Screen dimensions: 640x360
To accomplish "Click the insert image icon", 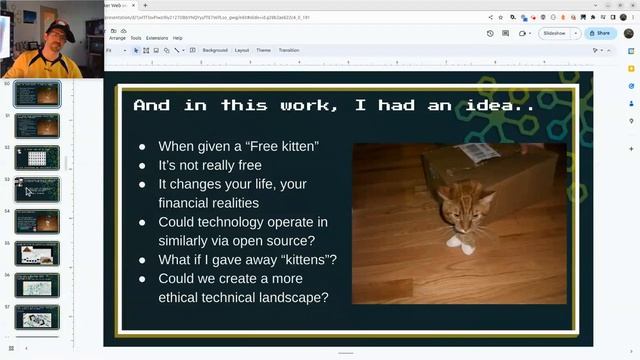I will [156, 50].
